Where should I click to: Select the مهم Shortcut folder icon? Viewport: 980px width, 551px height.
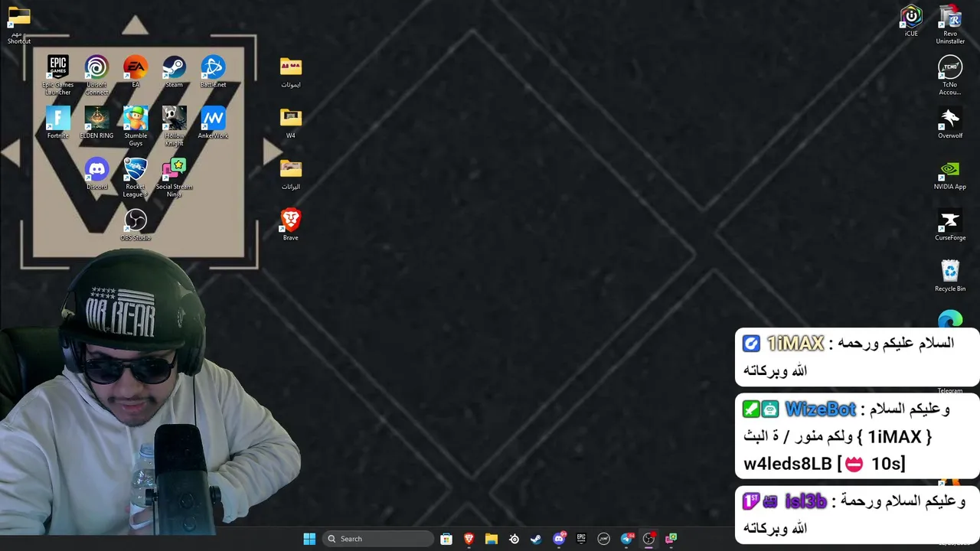(x=19, y=24)
